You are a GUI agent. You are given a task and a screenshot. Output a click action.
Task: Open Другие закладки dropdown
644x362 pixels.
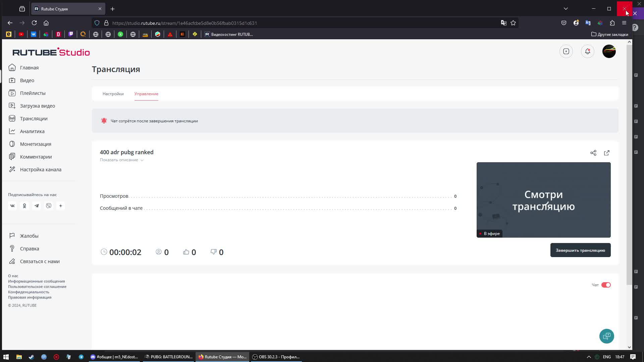coord(610,34)
